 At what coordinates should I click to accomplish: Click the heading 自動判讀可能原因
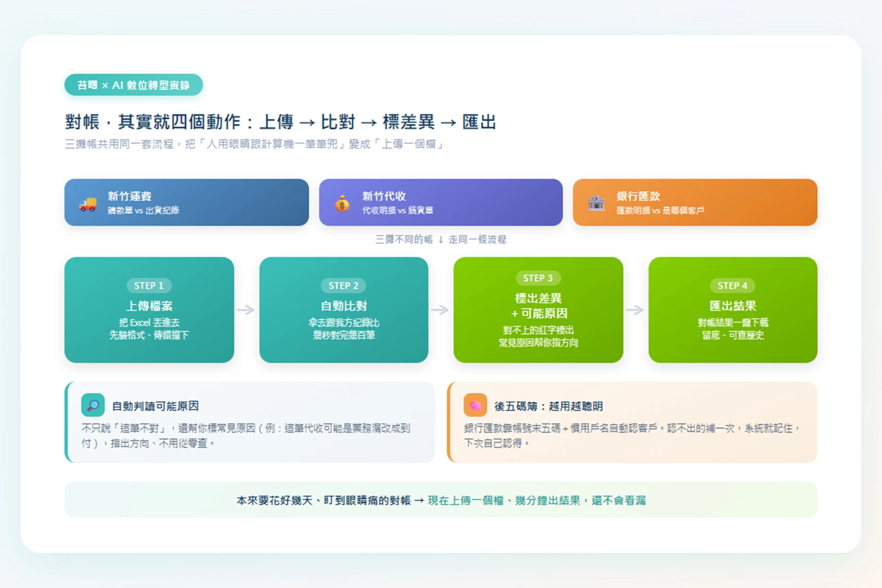(155, 406)
